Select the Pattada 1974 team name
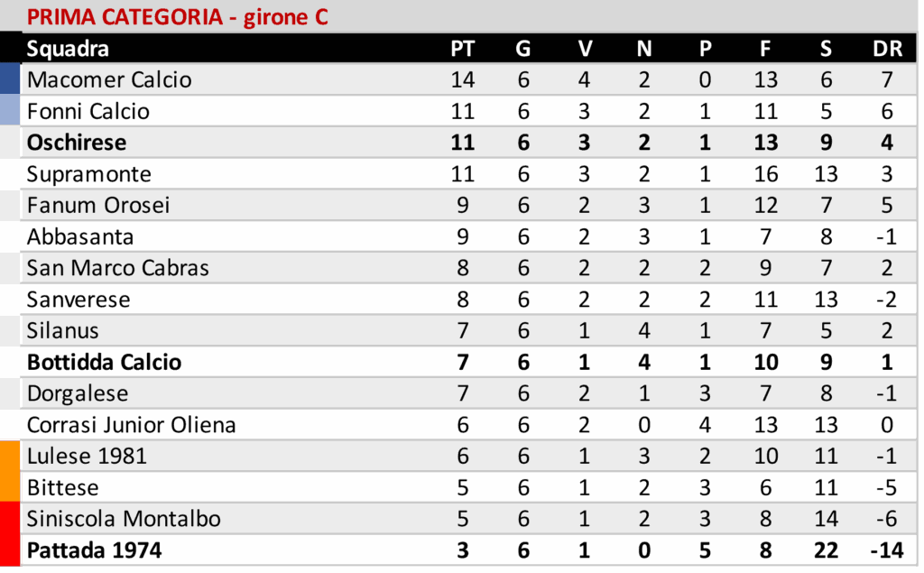 point(95,550)
